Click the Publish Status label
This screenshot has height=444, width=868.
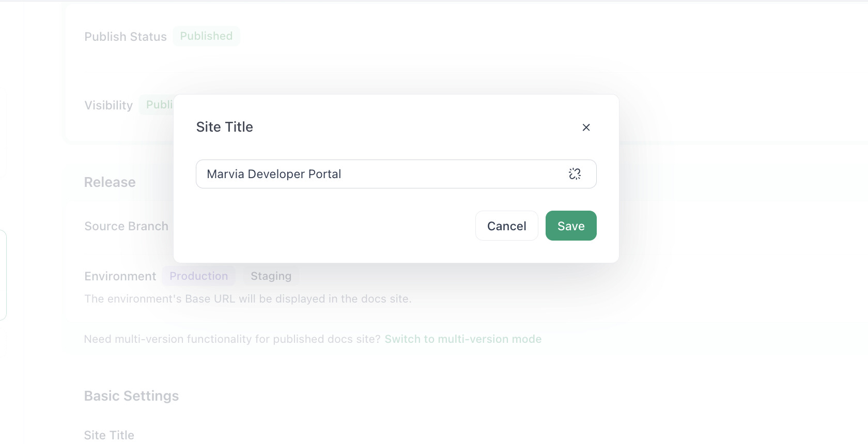coord(125,37)
